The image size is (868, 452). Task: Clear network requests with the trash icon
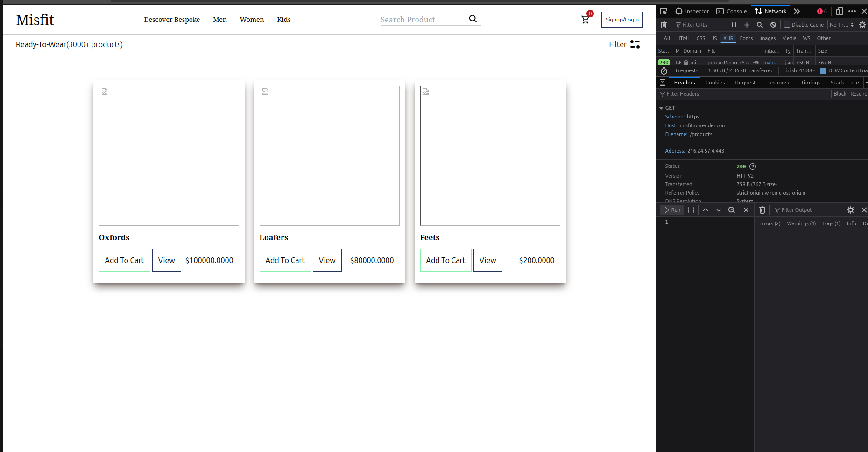coord(663,25)
